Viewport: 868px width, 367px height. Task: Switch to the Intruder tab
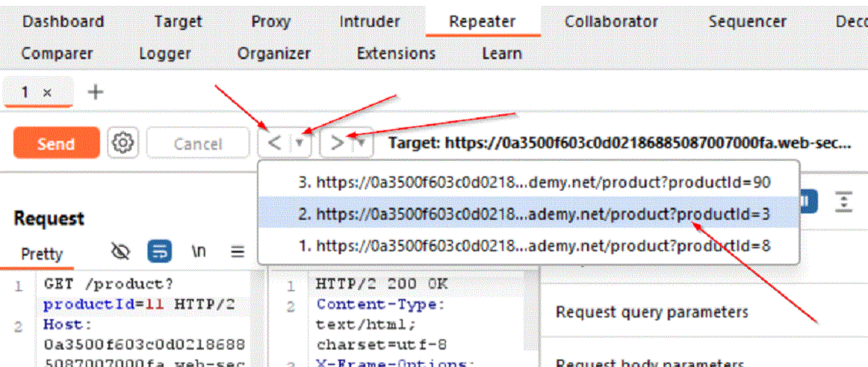pos(369,22)
